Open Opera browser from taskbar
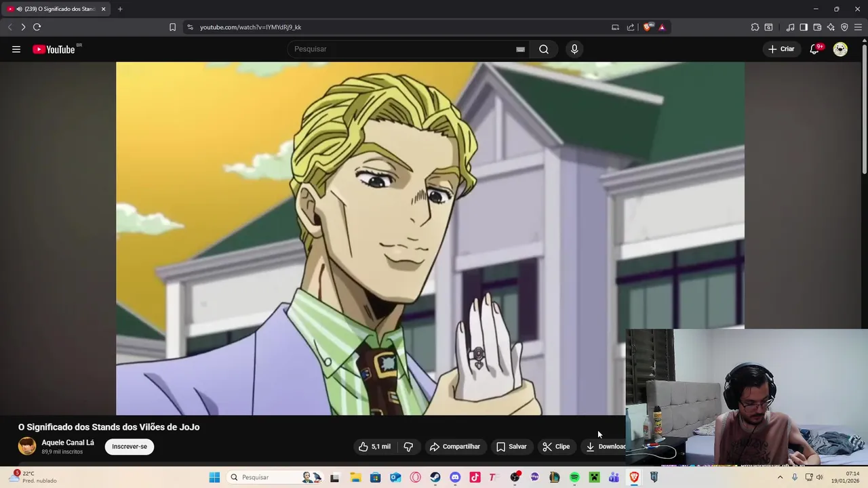This screenshot has width=868, height=488. 415,477
